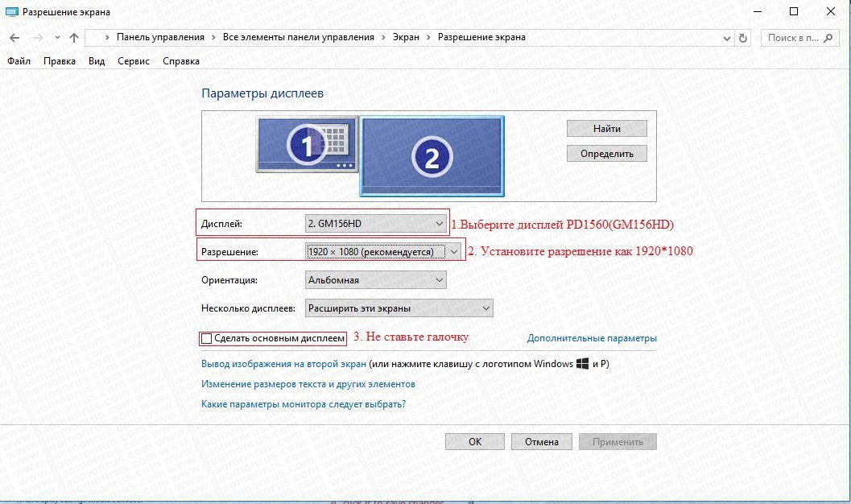The height and width of the screenshot is (504, 851).
Task: Select "Экран" in the breadcrumb path
Action: [406, 37]
